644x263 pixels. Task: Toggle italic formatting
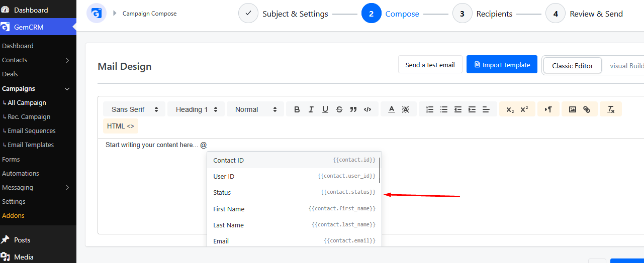click(x=311, y=109)
